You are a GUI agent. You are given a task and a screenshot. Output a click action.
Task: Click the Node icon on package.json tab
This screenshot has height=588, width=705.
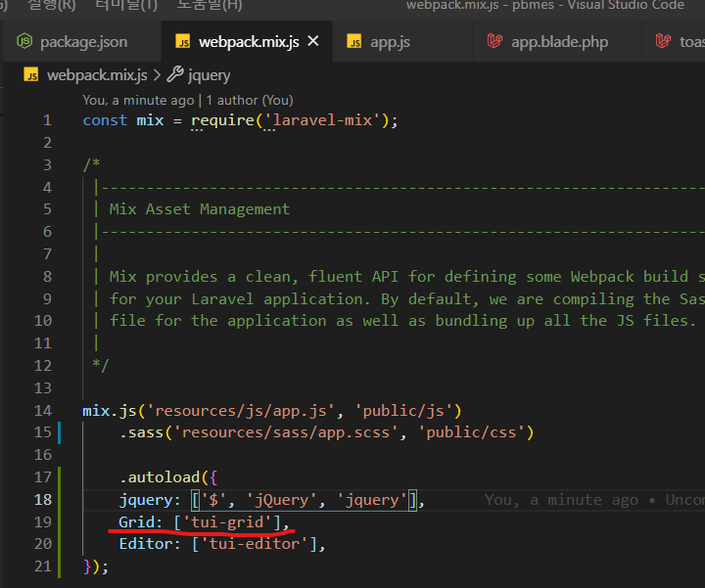pyautogui.click(x=24, y=42)
